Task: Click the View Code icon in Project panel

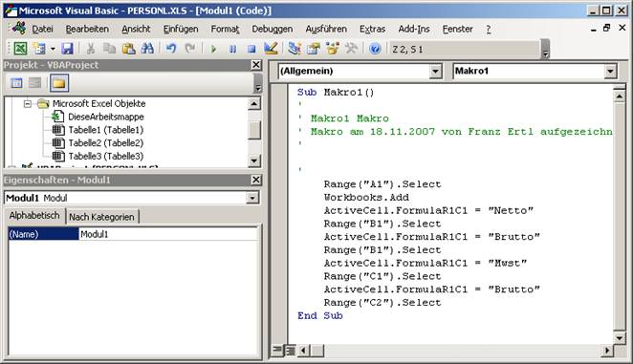Action: coord(16,83)
